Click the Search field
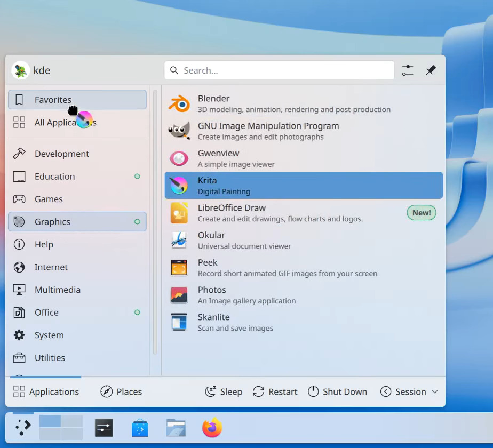 click(279, 70)
